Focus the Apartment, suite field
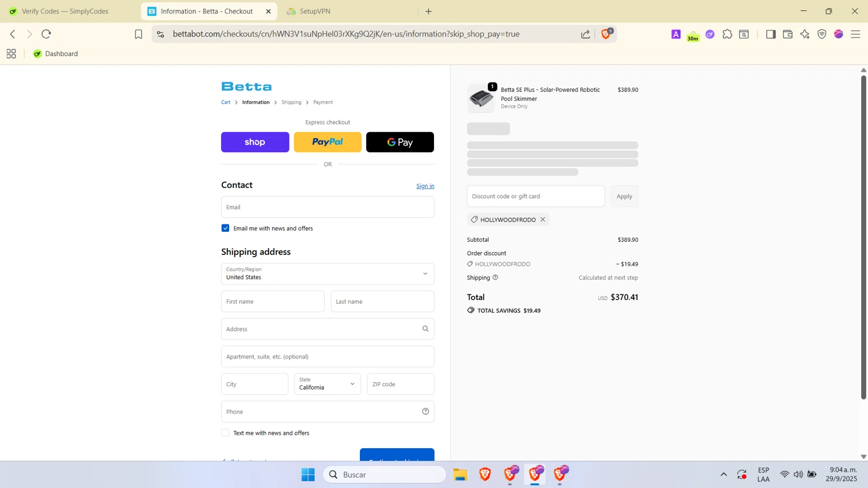The height and width of the screenshot is (488, 868). pyautogui.click(x=328, y=356)
